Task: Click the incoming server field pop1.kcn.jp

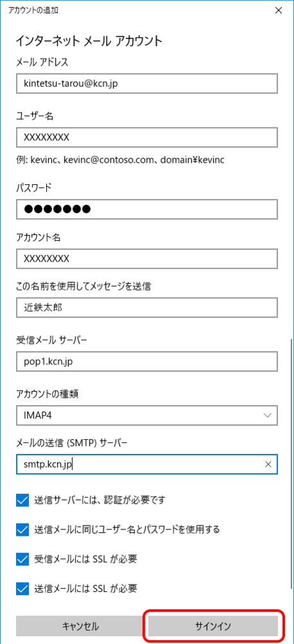Action: pyautogui.click(x=147, y=362)
